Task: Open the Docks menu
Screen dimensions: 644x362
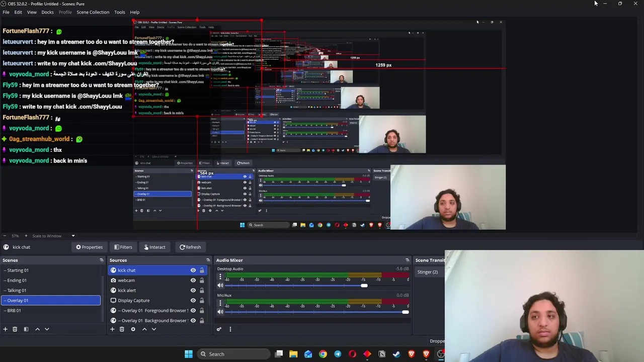Action: click(x=47, y=12)
